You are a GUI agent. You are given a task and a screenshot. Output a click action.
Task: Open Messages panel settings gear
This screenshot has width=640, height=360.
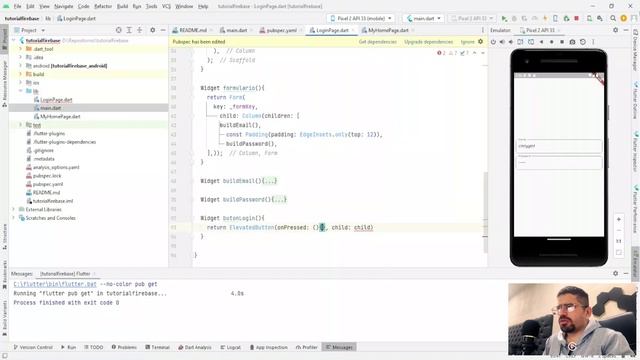616,273
